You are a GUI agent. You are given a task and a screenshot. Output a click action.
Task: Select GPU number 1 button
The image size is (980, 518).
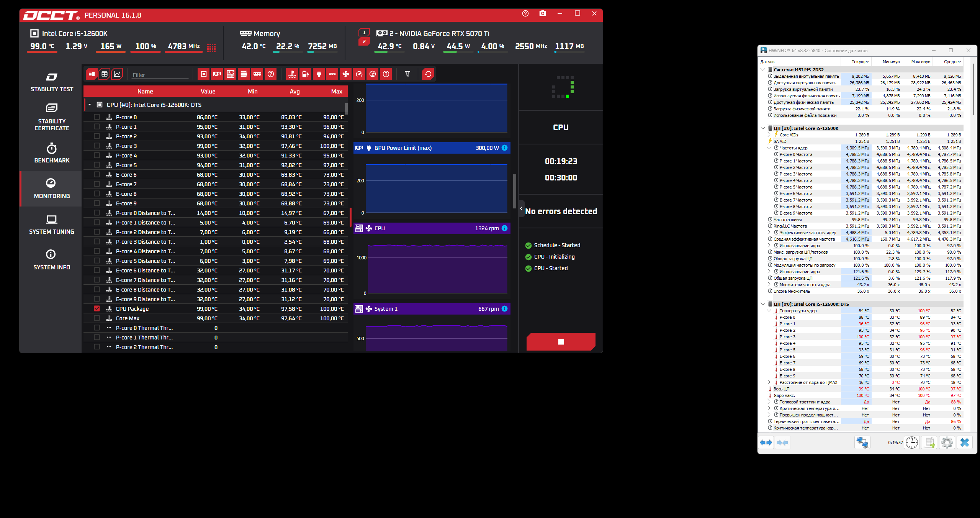(x=364, y=33)
